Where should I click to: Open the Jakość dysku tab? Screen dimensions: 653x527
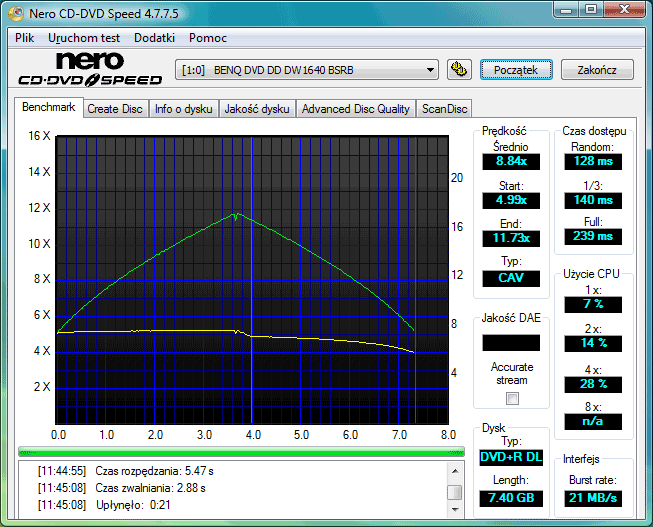pyautogui.click(x=257, y=109)
